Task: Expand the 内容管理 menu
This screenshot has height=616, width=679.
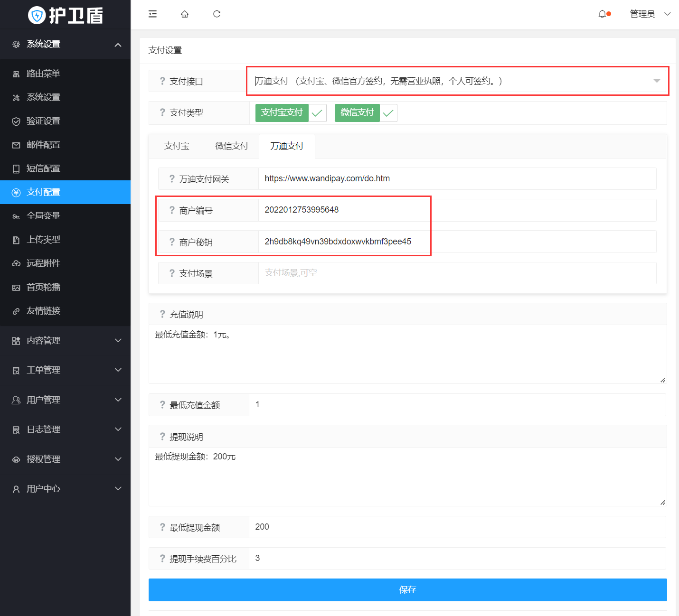Action: click(x=65, y=341)
